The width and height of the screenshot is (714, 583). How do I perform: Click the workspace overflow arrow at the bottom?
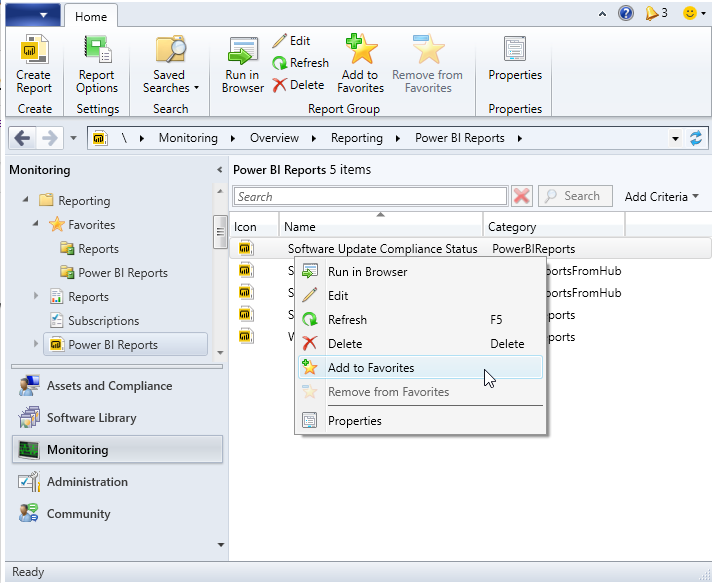pos(221,545)
